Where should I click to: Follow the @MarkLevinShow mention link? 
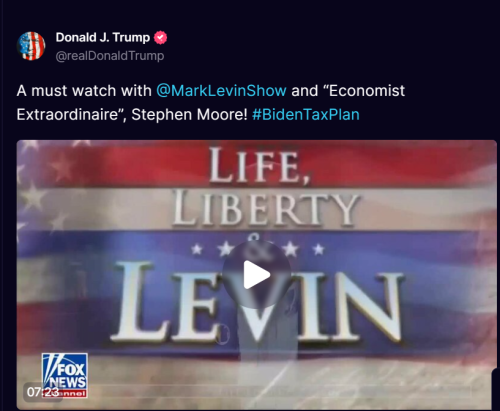click(x=221, y=91)
